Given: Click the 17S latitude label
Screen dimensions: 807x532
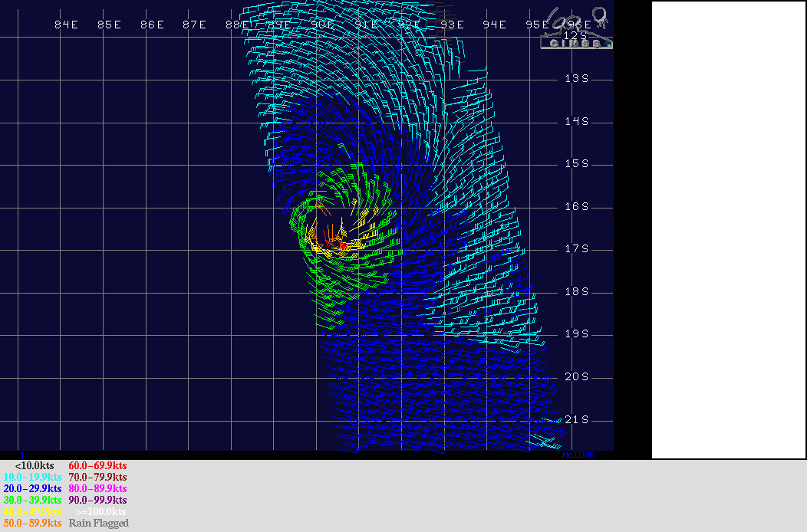Looking at the screenshot, I should 576,249.
